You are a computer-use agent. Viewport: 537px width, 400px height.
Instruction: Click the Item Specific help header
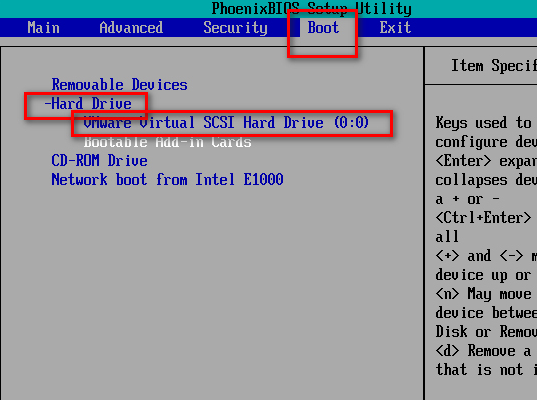[494, 65]
